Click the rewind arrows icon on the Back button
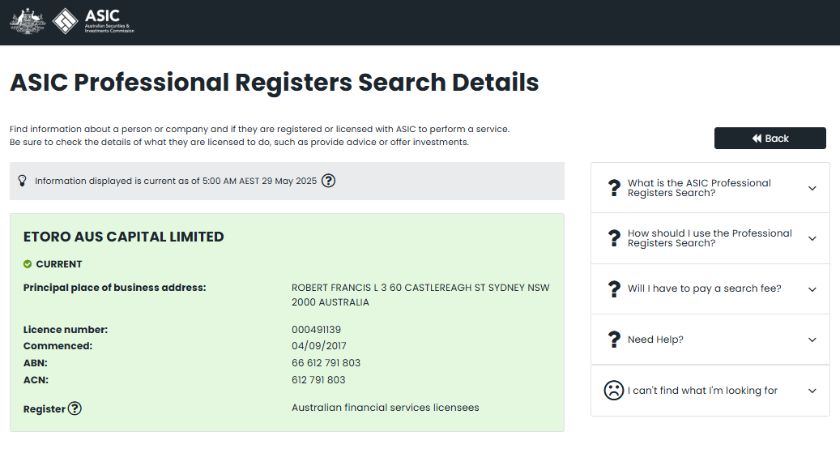 756,138
